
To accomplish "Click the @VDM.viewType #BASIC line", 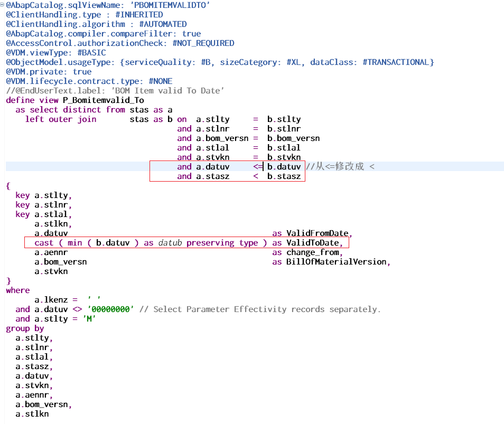I will coord(56,53).
